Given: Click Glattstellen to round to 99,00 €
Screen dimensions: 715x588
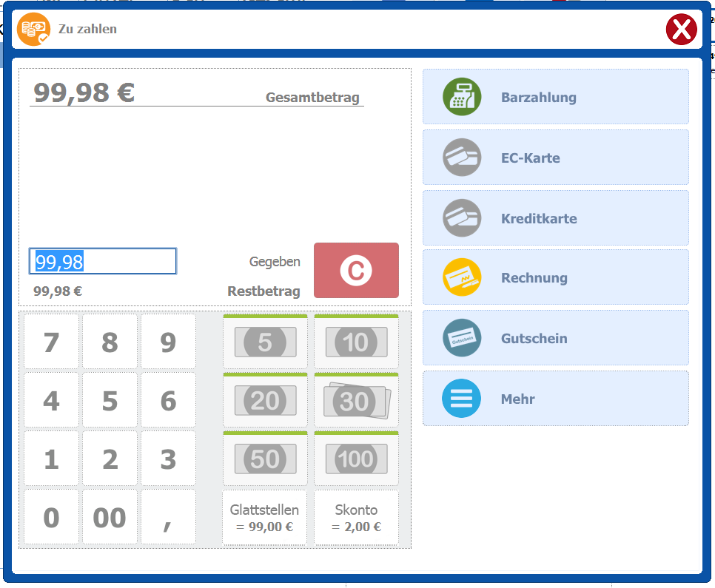Looking at the screenshot, I should point(265,518).
